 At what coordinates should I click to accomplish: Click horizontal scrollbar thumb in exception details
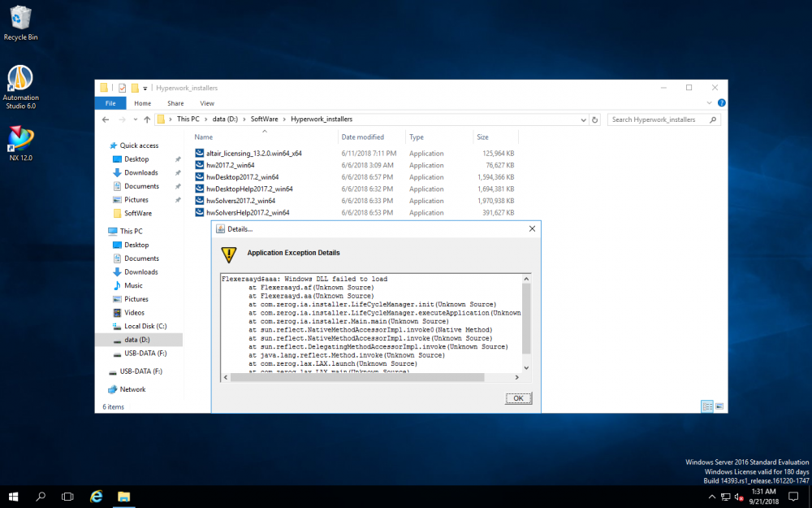pyautogui.click(x=357, y=377)
